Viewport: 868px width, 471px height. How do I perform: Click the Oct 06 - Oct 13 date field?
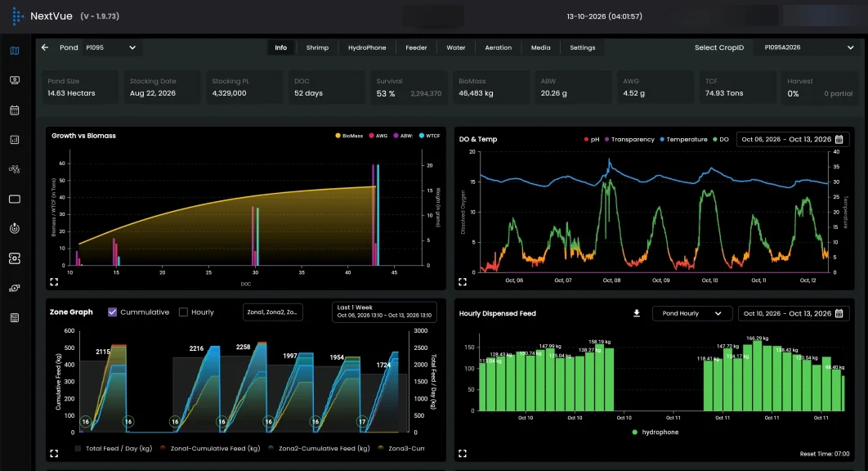click(793, 139)
